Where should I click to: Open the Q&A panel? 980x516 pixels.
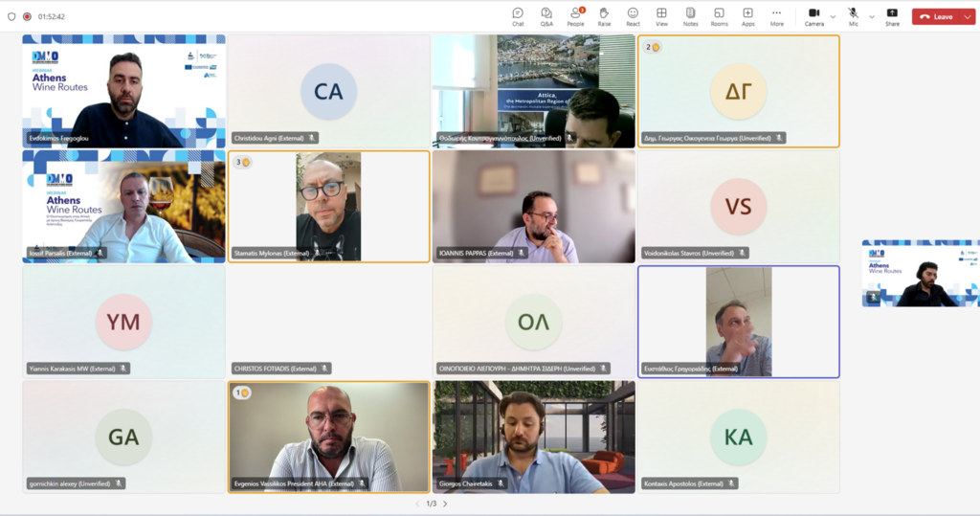tap(546, 17)
